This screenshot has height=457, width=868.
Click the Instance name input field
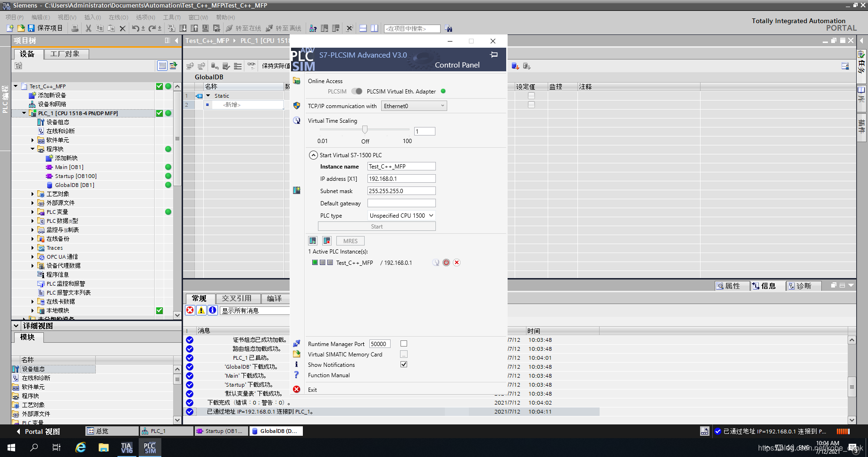tap(401, 166)
